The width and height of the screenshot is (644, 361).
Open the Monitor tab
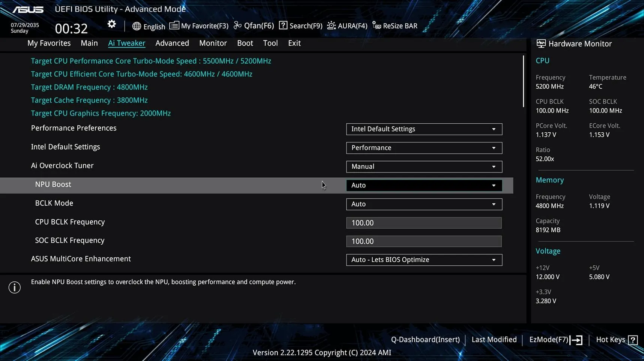(213, 43)
